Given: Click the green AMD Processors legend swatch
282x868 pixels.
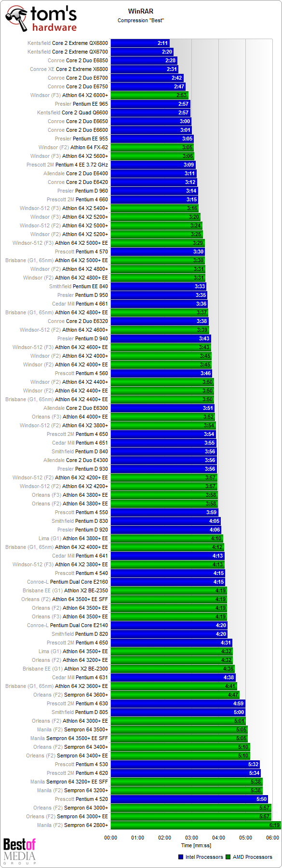Looking at the screenshot, I should (228, 857).
